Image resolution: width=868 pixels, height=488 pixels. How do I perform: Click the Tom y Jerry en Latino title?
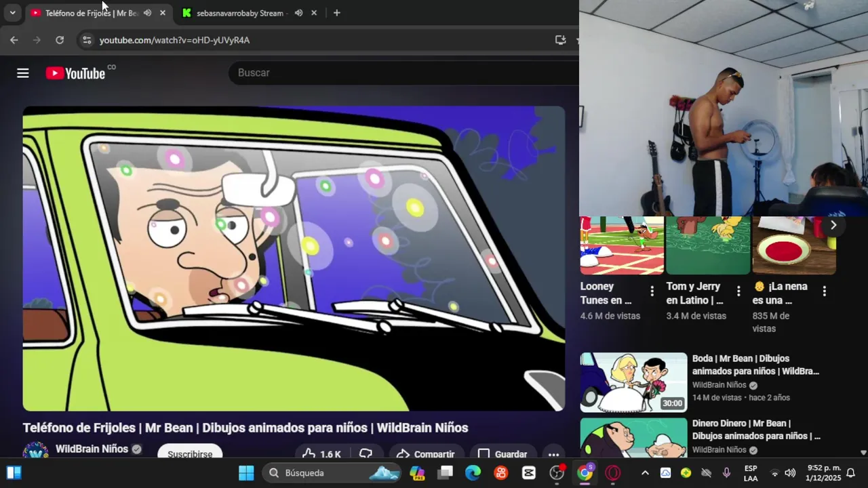pos(694,293)
